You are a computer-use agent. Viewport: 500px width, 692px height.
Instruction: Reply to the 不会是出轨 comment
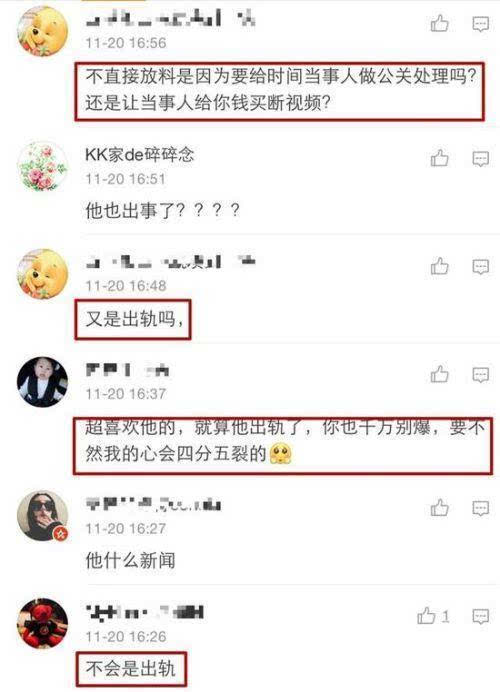click(x=480, y=616)
